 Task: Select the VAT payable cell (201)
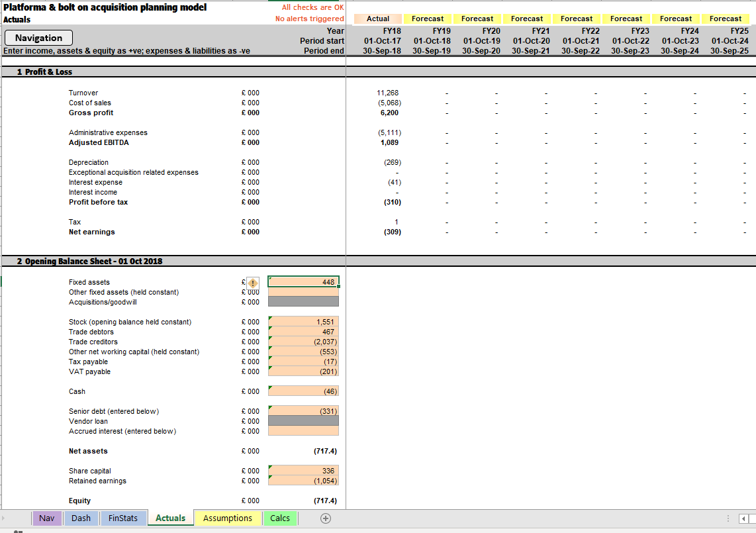(303, 371)
